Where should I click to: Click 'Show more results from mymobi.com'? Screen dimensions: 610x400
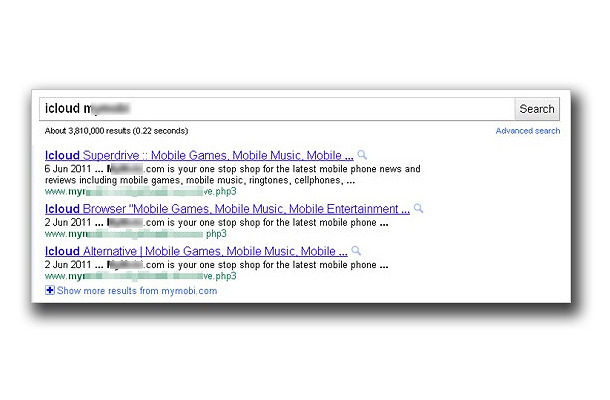click(137, 291)
